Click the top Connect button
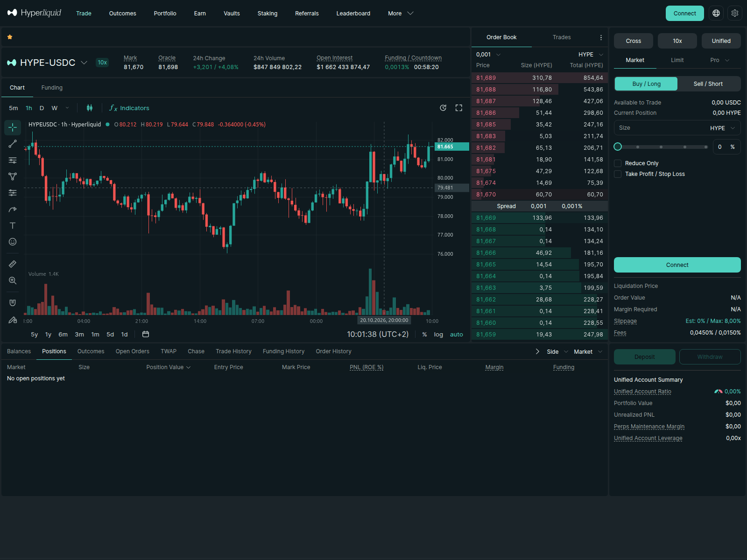This screenshot has width=747, height=560. click(x=684, y=13)
